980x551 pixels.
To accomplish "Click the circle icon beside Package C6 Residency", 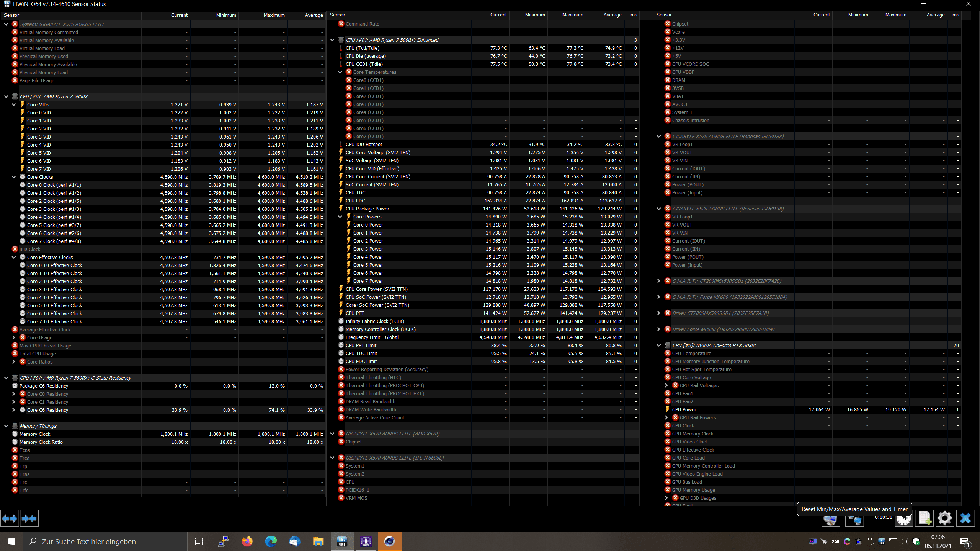I will [15, 386].
